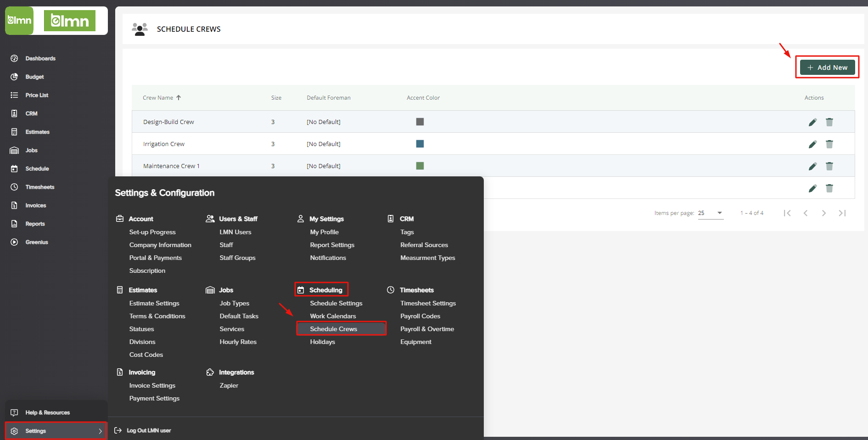Open Cost Codes under Estimates

point(146,355)
